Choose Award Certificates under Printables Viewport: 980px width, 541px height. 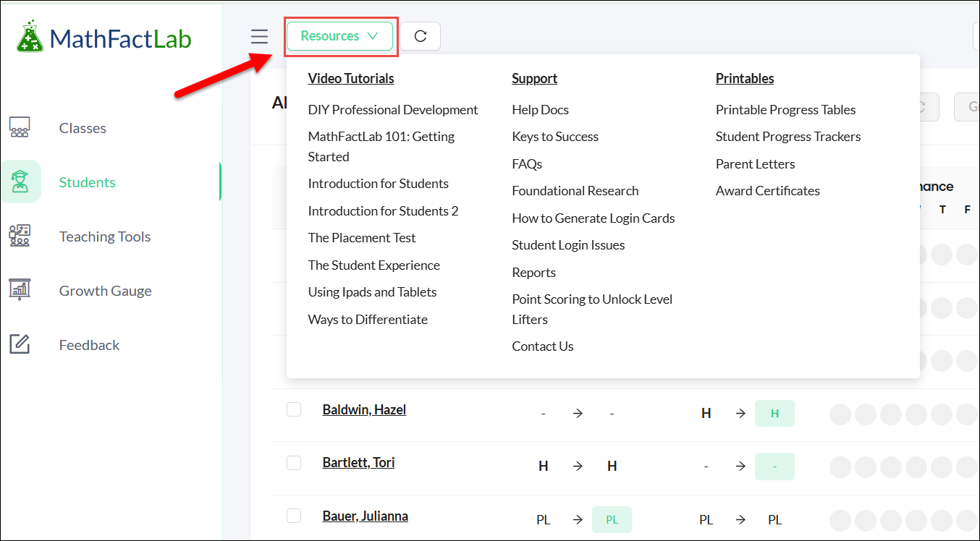click(x=767, y=191)
